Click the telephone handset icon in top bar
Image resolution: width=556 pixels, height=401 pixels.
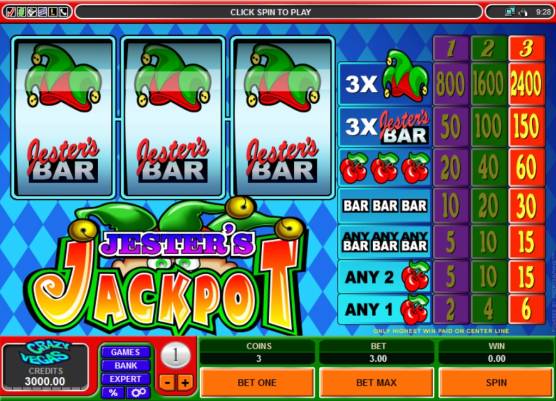click(63, 12)
